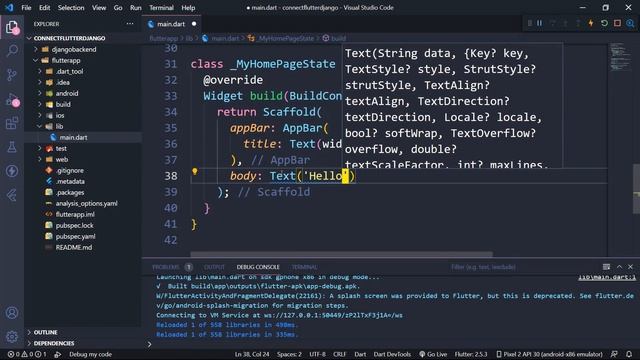The height and width of the screenshot is (360, 640).
Task: Open the Edit menu
Action: pyautogui.click(x=44, y=7)
